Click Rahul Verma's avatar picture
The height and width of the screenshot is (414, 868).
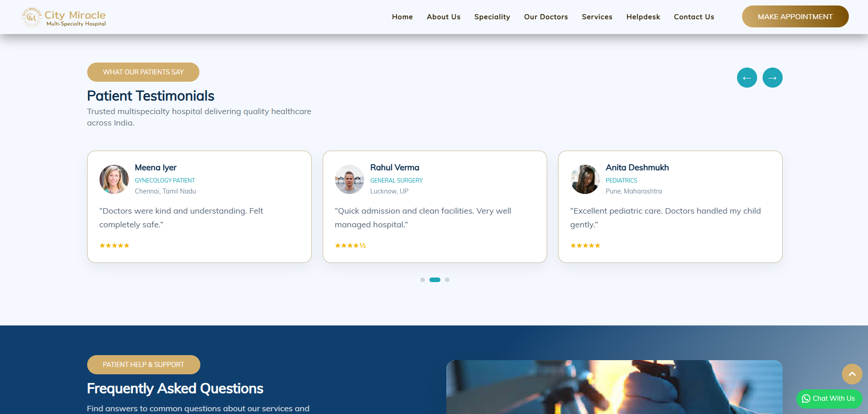point(349,179)
